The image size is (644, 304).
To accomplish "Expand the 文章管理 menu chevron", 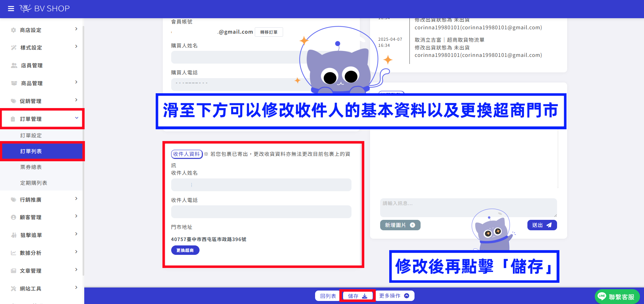I will (x=76, y=270).
